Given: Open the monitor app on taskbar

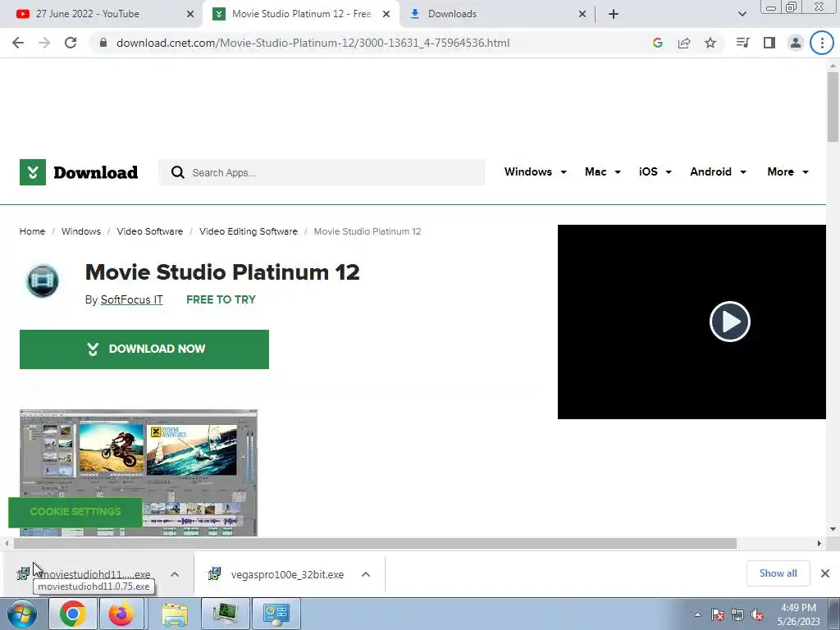Looking at the screenshot, I should coord(226,614).
